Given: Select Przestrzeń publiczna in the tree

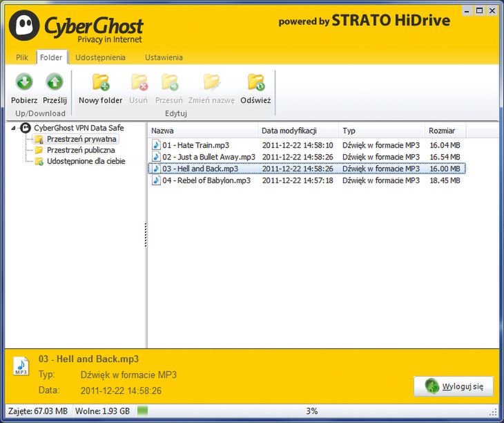Looking at the screenshot, I should click(81, 150).
